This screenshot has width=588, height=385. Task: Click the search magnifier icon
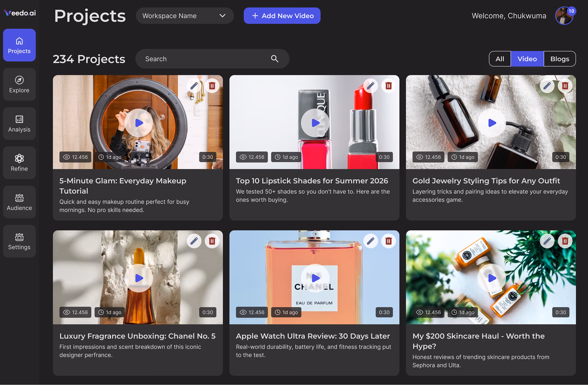point(275,59)
